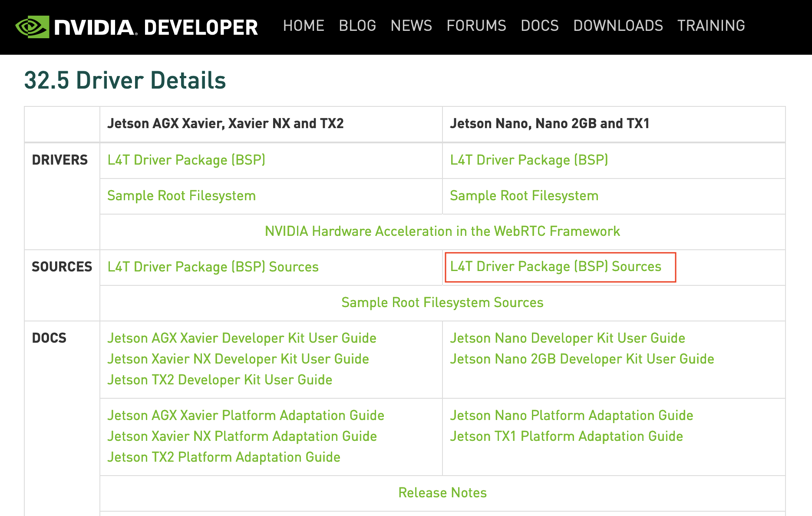This screenshot has height=516, width=812.
Task: Open the BLOG nav item
Action: pyautogui.click(x=357, y=26)
